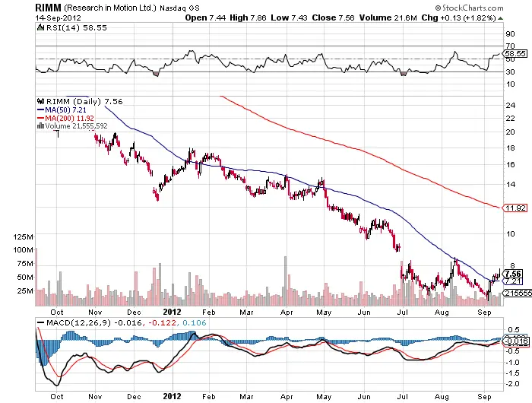Click the MACD(12,26,9) legend label

coord(79,323)
